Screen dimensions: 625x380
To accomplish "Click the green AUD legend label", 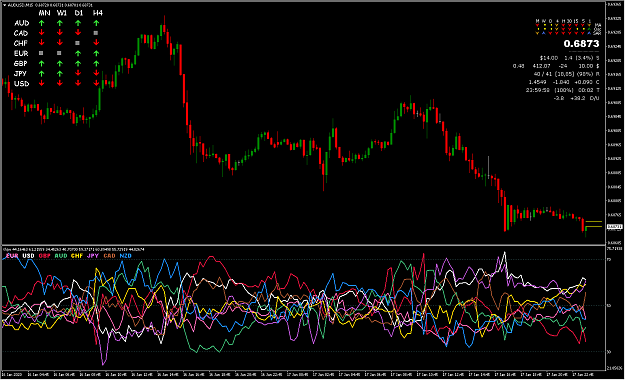I will (61, 256).
